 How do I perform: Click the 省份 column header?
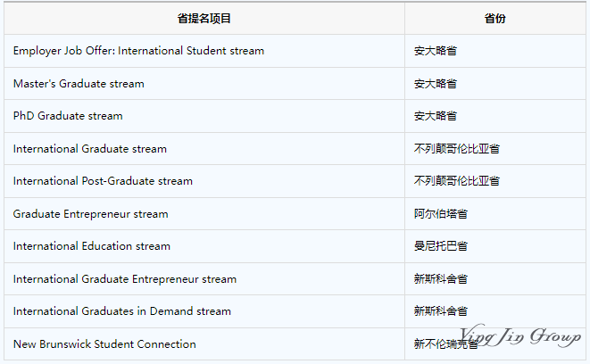pos(495,19)
